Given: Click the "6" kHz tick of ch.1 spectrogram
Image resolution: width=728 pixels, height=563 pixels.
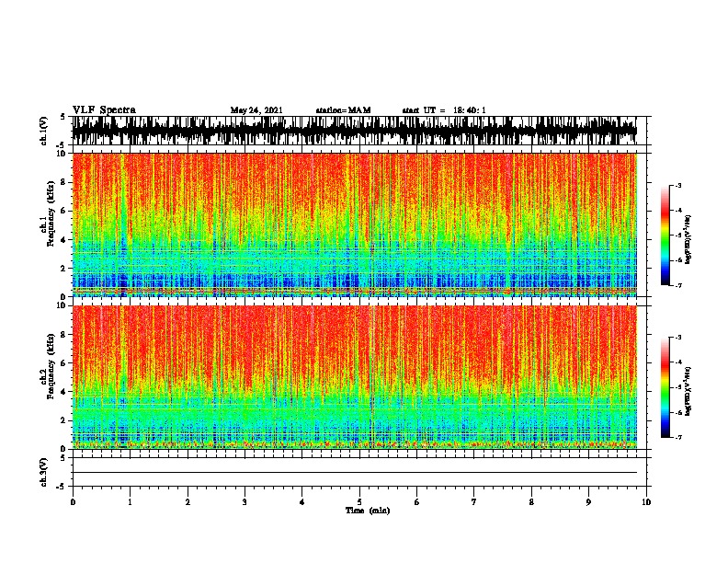Looking at the screenshot, I should (x=64, y=211).
